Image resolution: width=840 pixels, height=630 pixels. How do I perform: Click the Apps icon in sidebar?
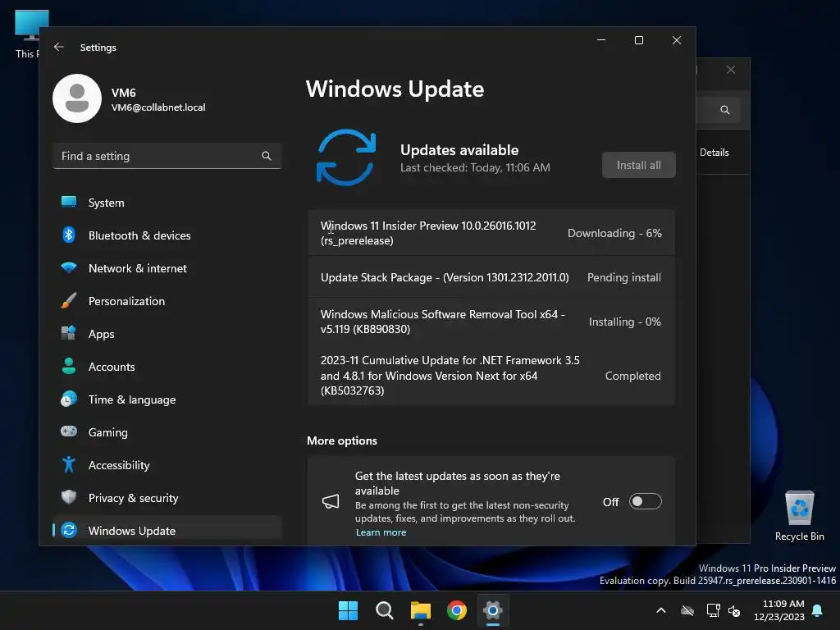tap(69, 333)
